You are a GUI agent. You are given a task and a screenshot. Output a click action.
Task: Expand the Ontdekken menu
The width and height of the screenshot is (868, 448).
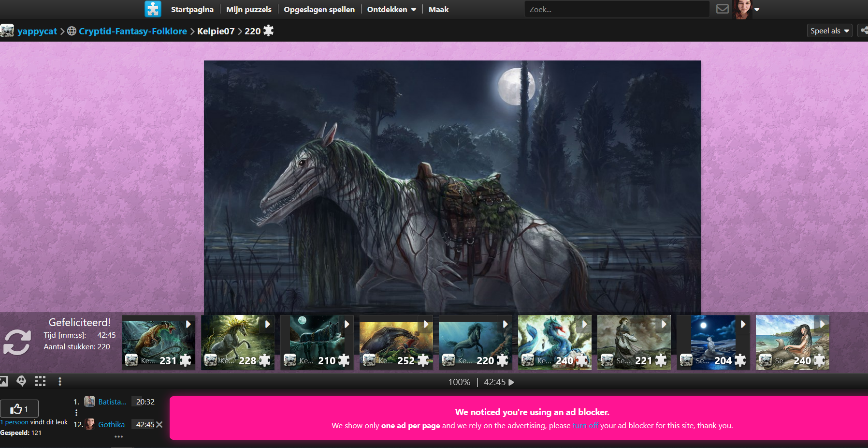point(391,9)
